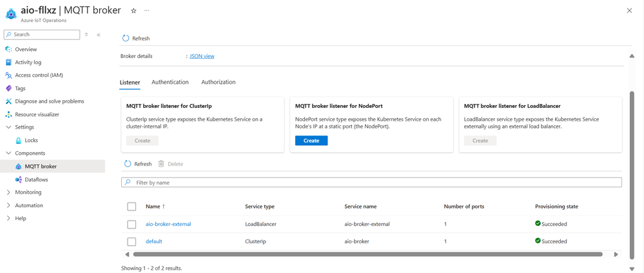Click the Diagnose wrench icon
Viewport: 644px width, 273px height.
8,101
